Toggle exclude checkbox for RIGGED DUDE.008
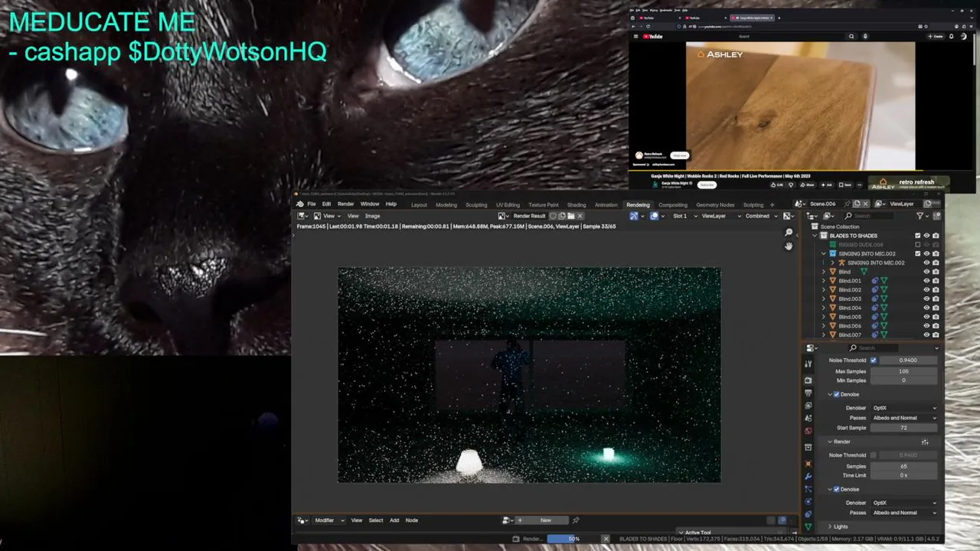The image size is (980, 551). 917,245
